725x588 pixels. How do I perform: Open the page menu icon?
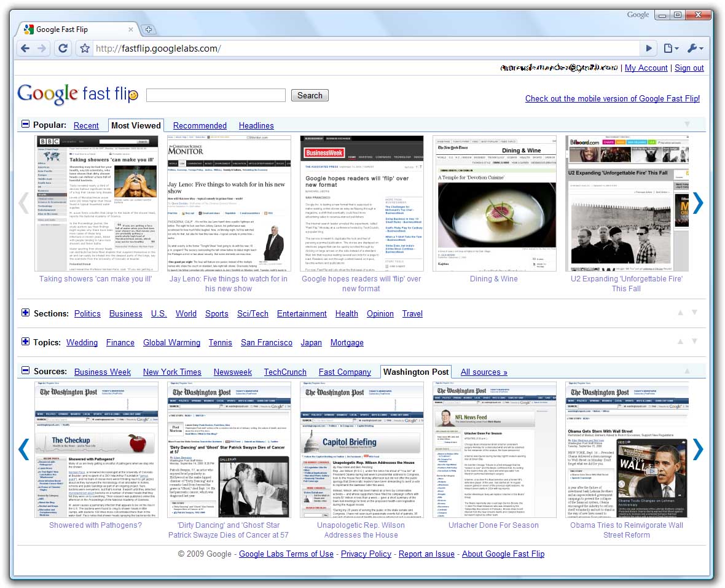tap(671, 48)
